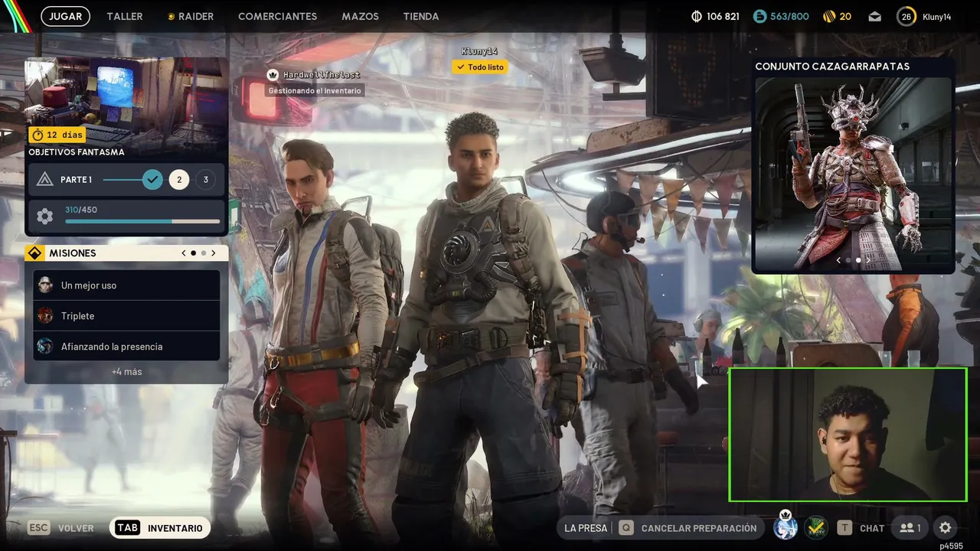Click the Kluny14 nameplate above the character
This screenshot has height=551, width=980.
(x=480, y=51)
